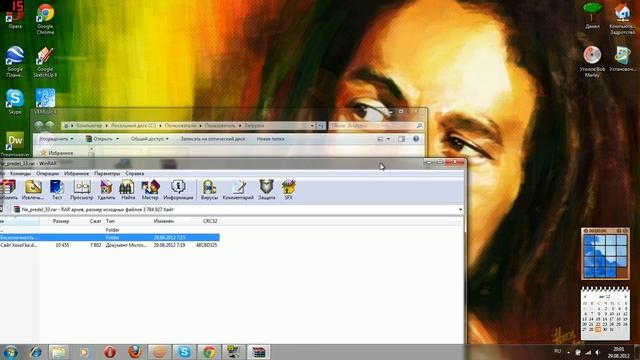Viewport: 640px width, 360px height.
Task: Click the Firefox taskbar icon
Action: point(135,352)
